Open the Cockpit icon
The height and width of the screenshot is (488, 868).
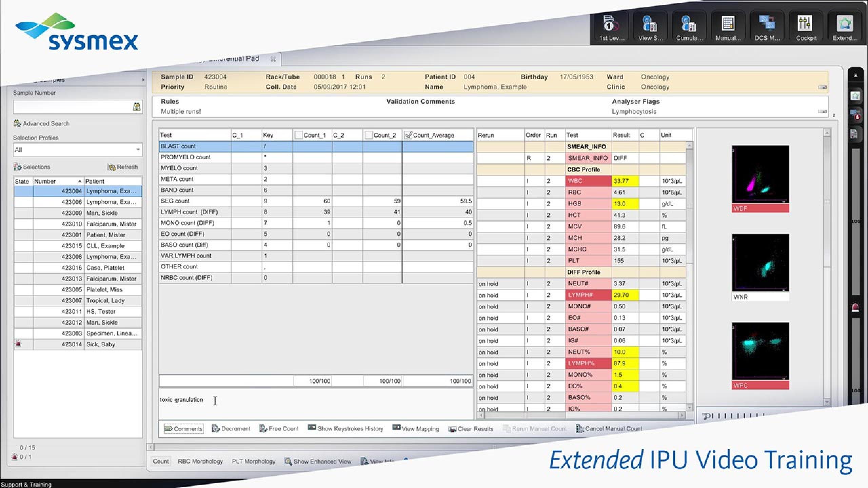pyautogui.click(x=806, y=27)
